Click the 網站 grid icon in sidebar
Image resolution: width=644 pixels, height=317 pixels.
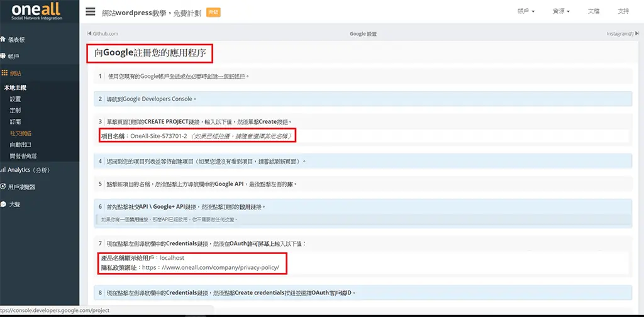point(4,73)
